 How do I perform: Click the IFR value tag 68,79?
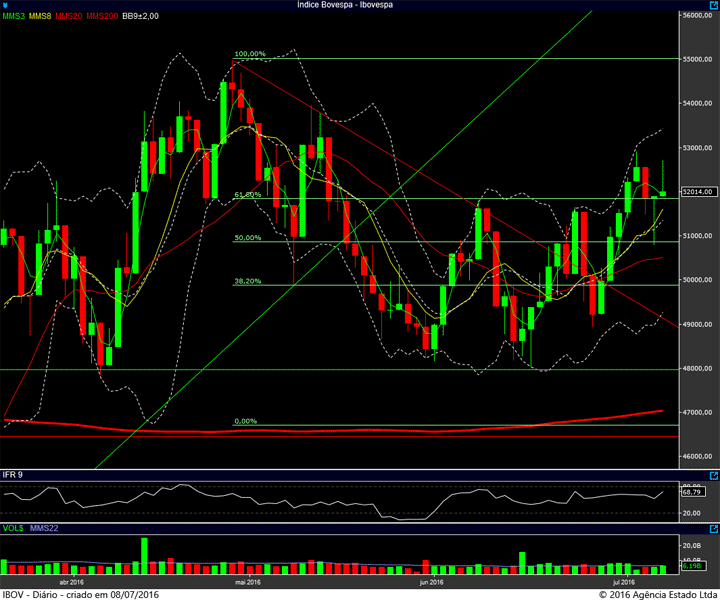(x=692, y=492)
